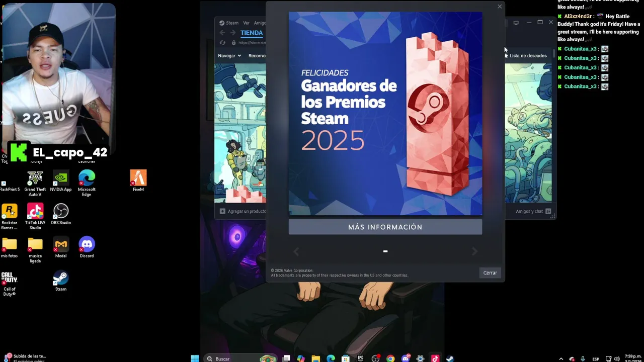Open Steam desktop shortcut
This screenshot has height=362, width=644.
pos(61,281)
